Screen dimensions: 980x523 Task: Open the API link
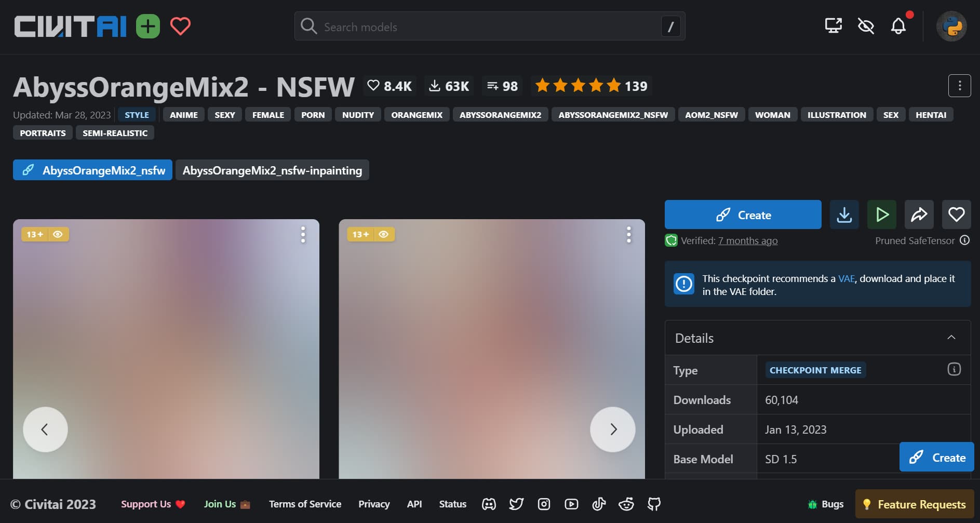tap(414, 504)
